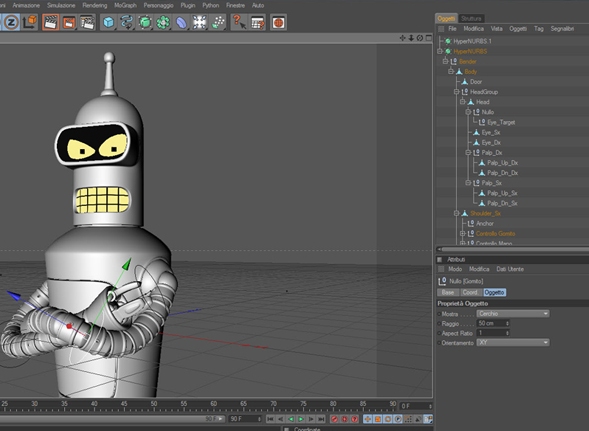
Task: Open the Tag menu in object manager
Action: (539, 29)
